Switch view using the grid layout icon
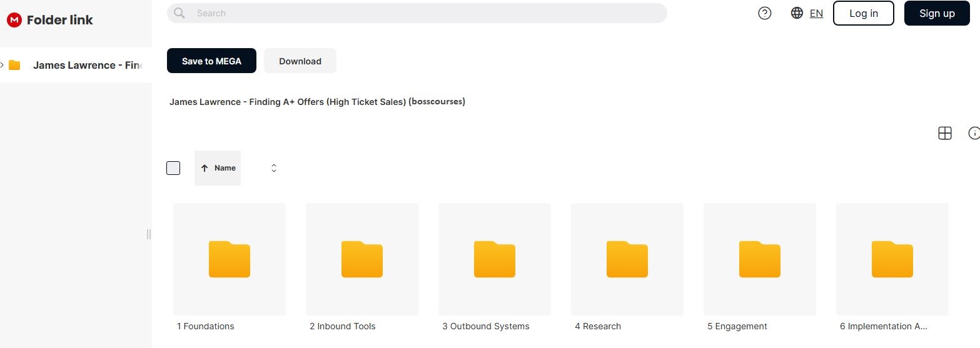Viewport: 980px width, 348px height. [944, 133]
